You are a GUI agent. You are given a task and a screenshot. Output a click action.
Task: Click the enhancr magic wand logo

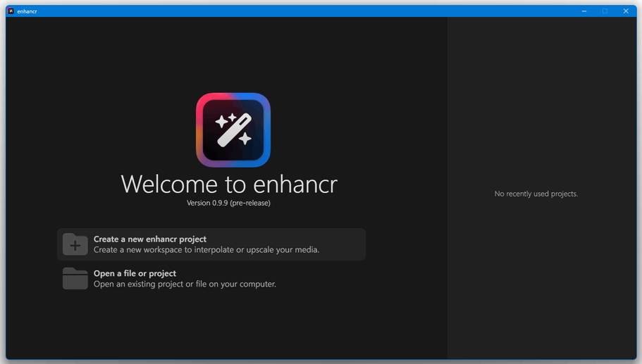pyautogui.click(x=233, y=130)
